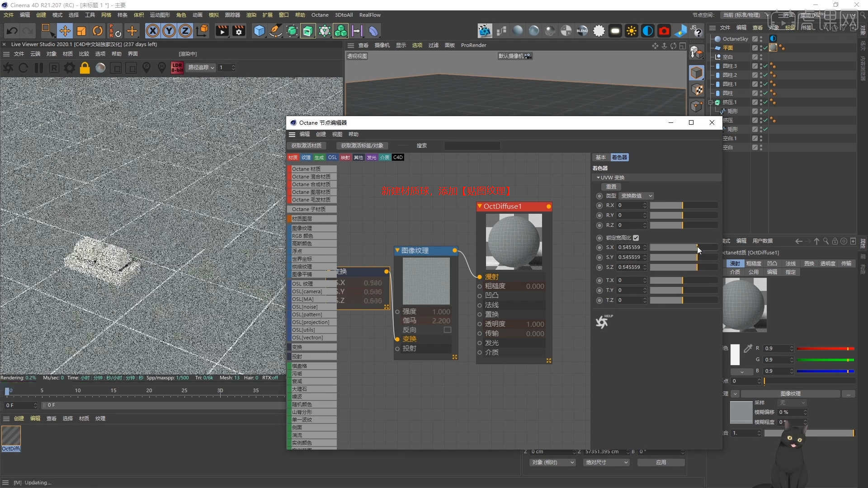Click the make editable icon in left palette
Image resolution: width=868 pixels, height=488 pixels.
point(697,53)
